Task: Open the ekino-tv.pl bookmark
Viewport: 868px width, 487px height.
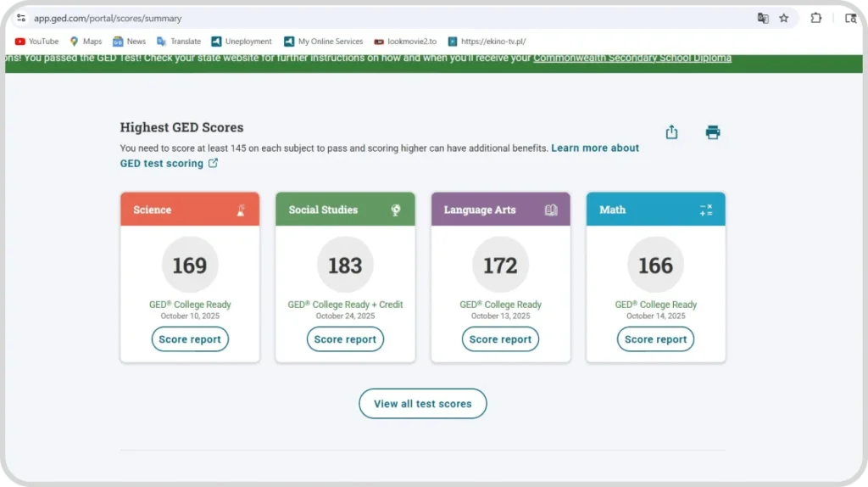Action: (487, 42)
